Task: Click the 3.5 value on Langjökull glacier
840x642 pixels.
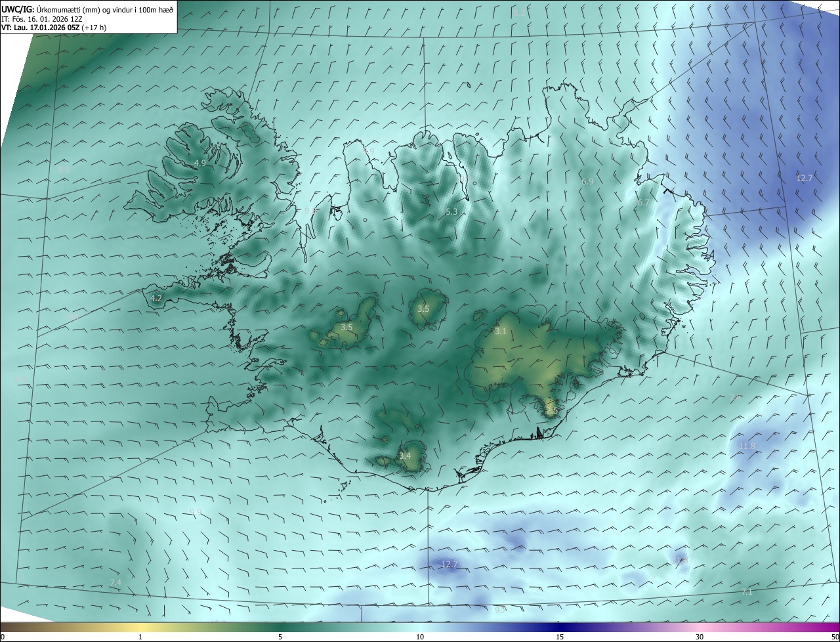Action: (x=346, y=327)
